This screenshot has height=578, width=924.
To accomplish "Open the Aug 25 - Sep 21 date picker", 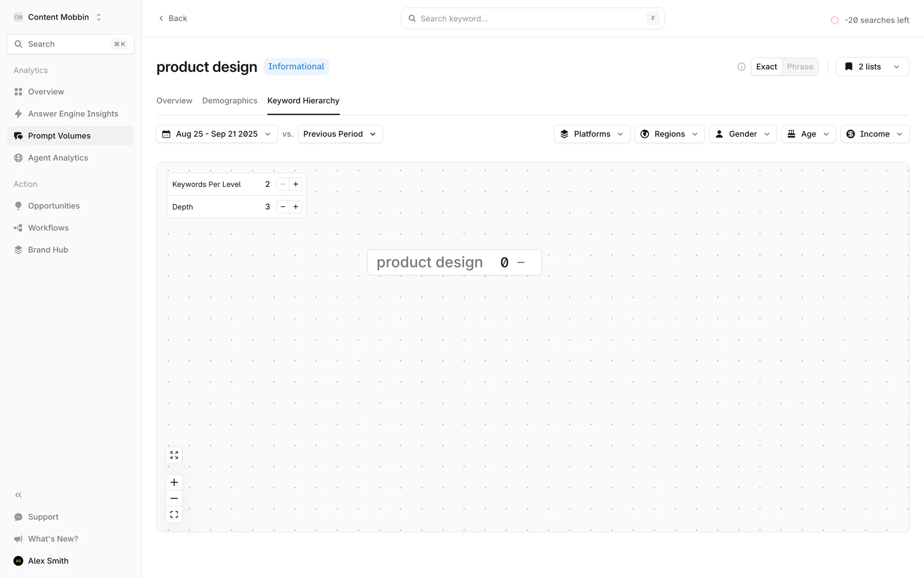I will [217, 134].
